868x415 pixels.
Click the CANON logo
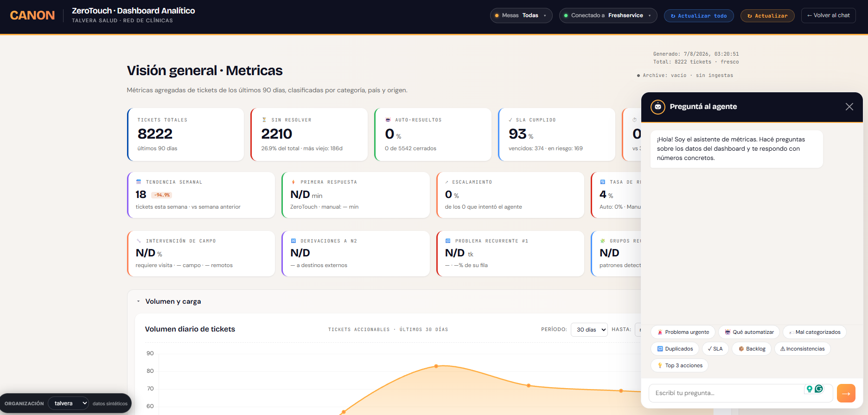(32, 15)
